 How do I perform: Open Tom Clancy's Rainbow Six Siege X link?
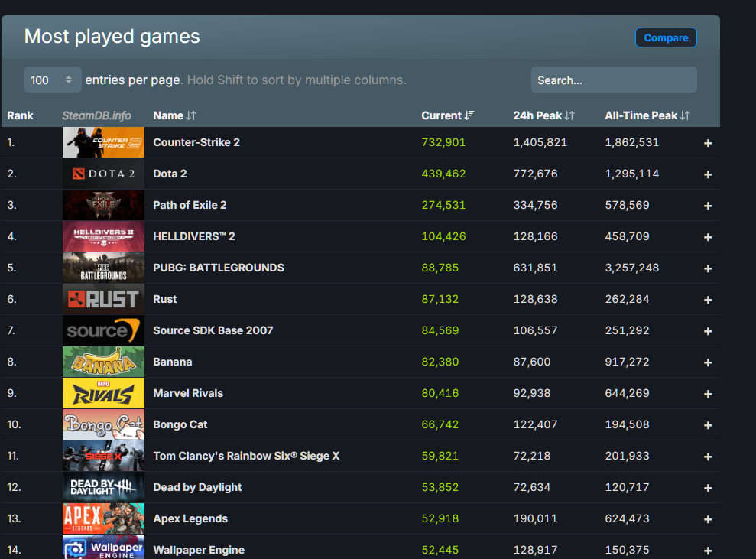tap(246, 456)
